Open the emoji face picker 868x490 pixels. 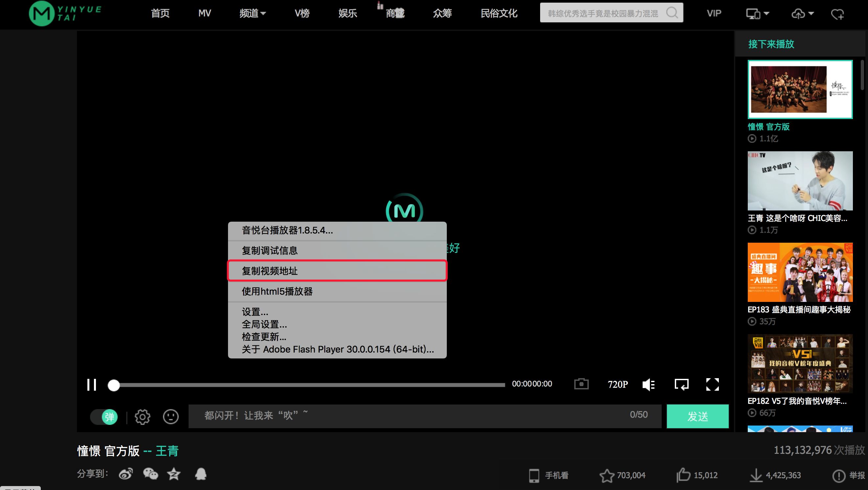pos(171,417)
